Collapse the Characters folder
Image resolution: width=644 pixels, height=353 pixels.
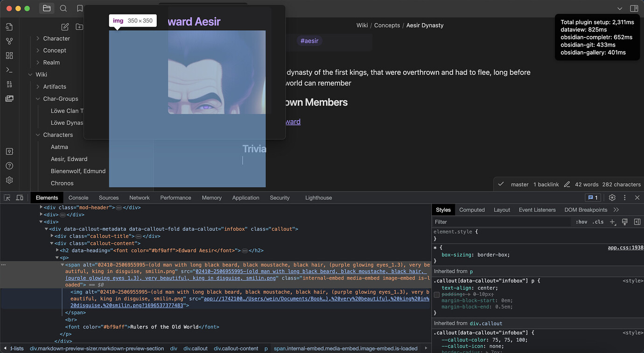[38, 135]
